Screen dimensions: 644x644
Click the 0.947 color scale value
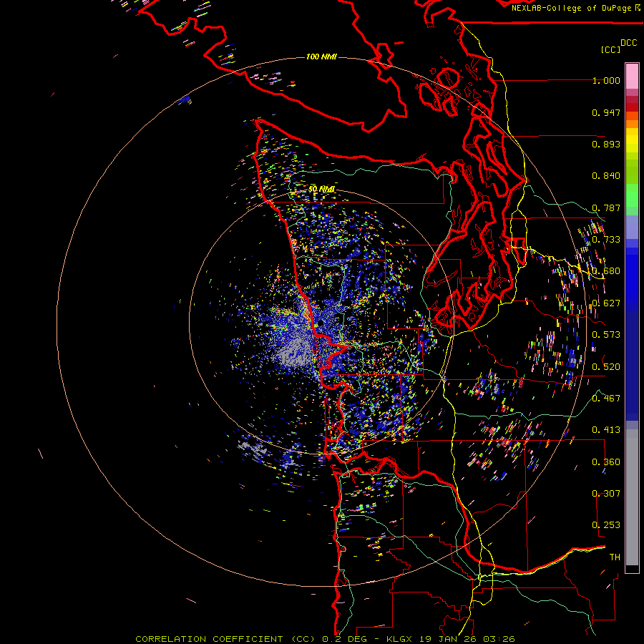[x=606, y=112]
